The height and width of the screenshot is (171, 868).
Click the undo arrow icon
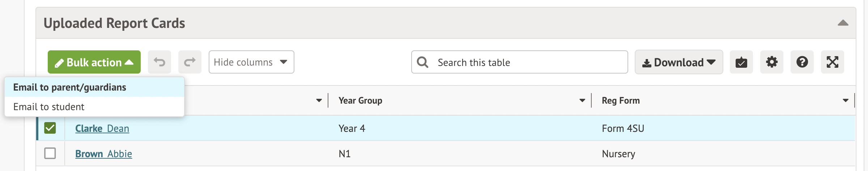[159, 62]
